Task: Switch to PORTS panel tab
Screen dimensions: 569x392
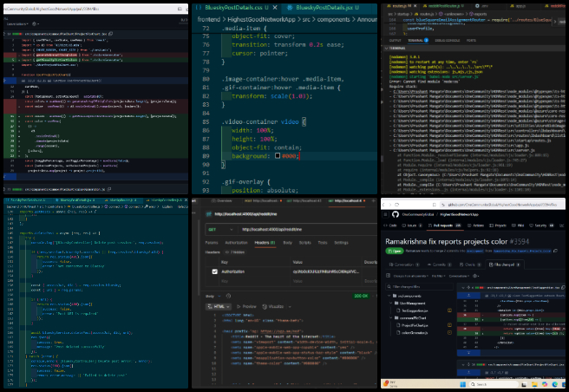Action: click(x=471, y=40)
